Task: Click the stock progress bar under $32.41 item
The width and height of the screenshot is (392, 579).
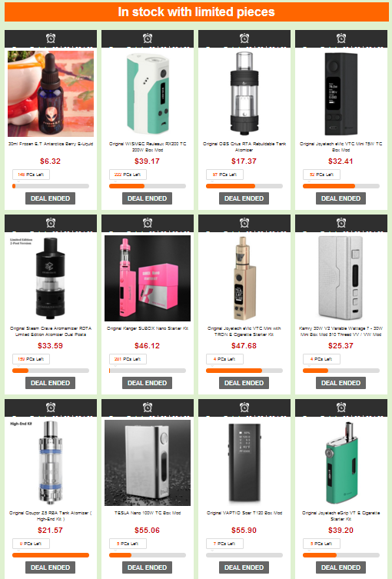Action: [x=341, y=186]
